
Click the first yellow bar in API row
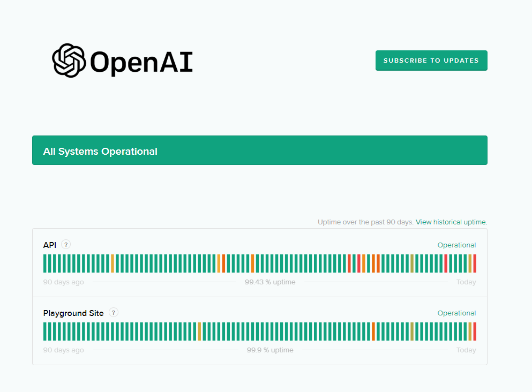[113, 263]
